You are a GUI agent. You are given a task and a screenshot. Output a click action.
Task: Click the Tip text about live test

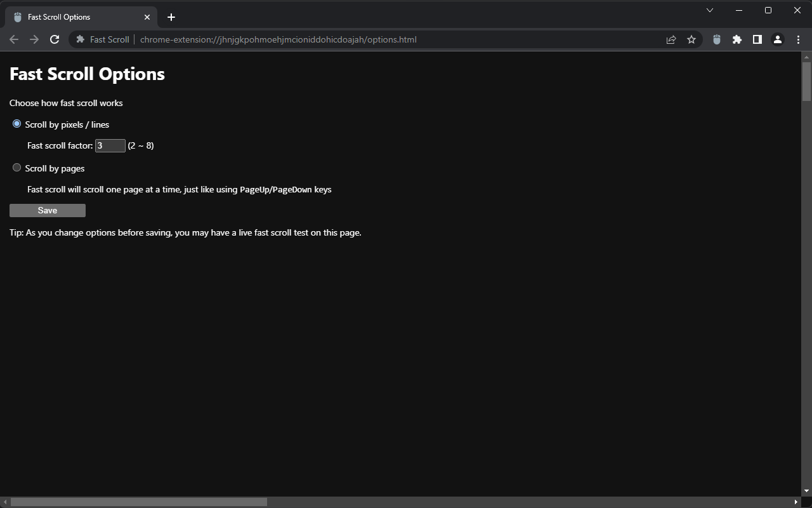(185, 232)
